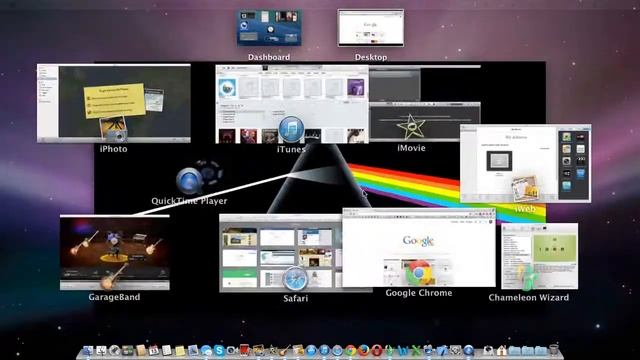Image resolution: width=640 pixels, height=360 pixels.
Task: Open QuickTime Player icon in Dock
Action: point(468,350)
